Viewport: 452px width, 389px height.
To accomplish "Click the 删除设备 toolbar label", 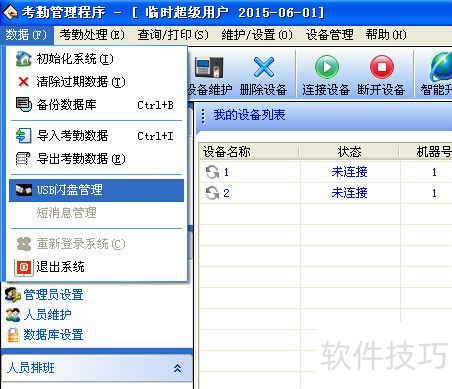I will (263, 90).
